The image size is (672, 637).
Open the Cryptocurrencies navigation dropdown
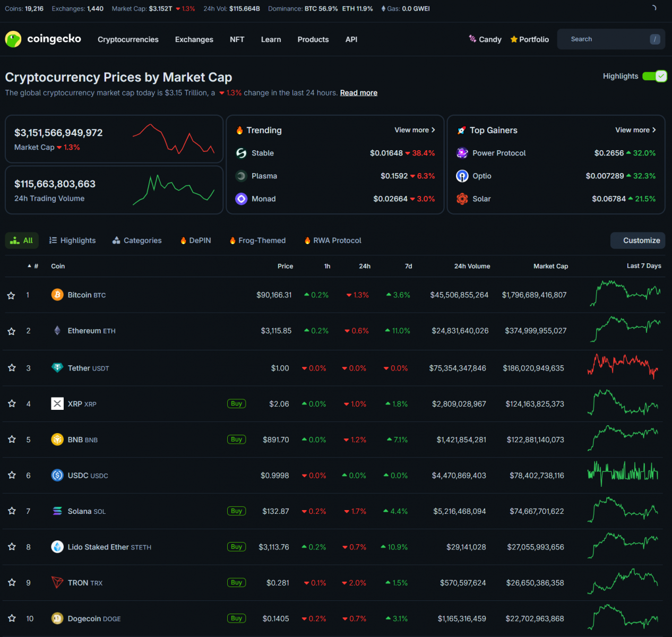coord(128,39)
